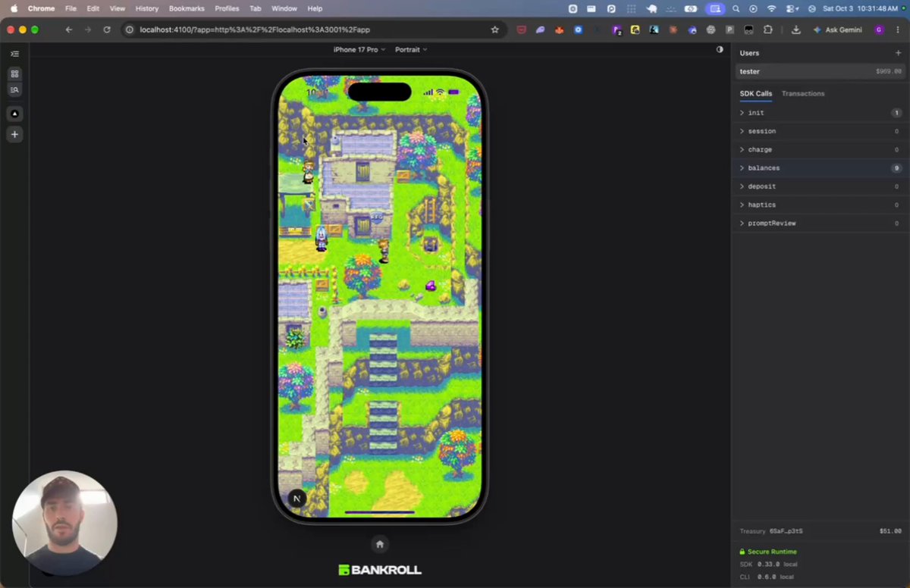Screen dimensions: 910x588
Task: Click the Ask Gemini button
Action: (838, 30)
